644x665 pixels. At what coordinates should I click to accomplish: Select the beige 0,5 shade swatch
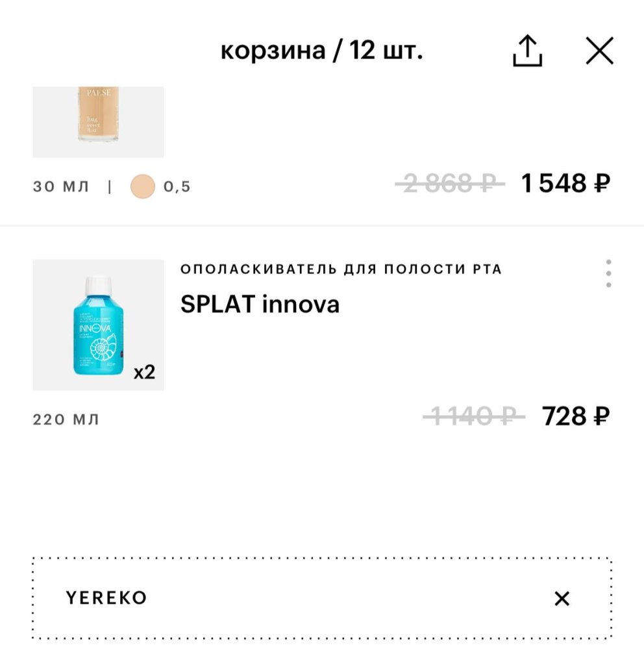click(142, 187)
